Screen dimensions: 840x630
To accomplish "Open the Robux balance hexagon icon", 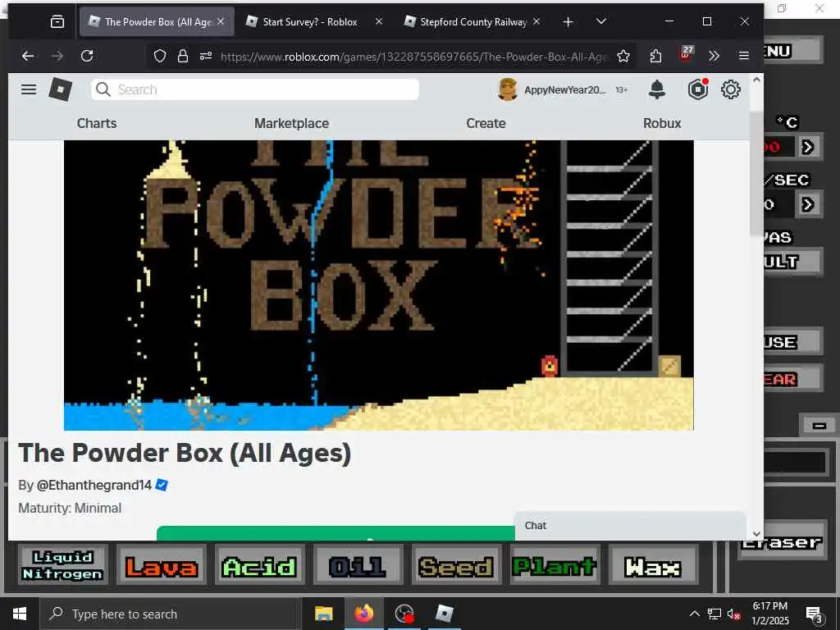I will pyautogui.click(x=698, y=89).
